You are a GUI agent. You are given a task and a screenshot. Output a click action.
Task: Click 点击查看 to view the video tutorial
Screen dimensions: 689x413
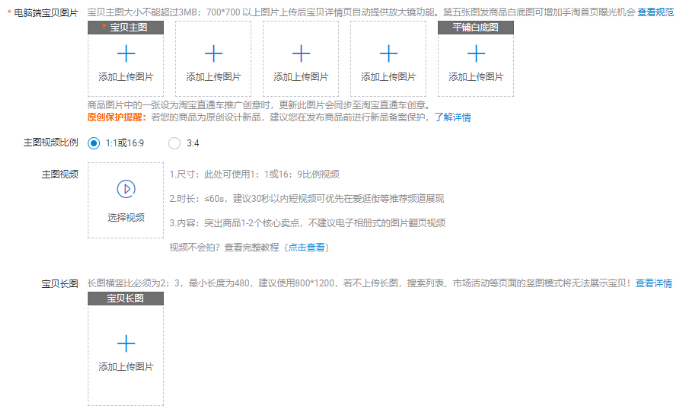point(306,247)
